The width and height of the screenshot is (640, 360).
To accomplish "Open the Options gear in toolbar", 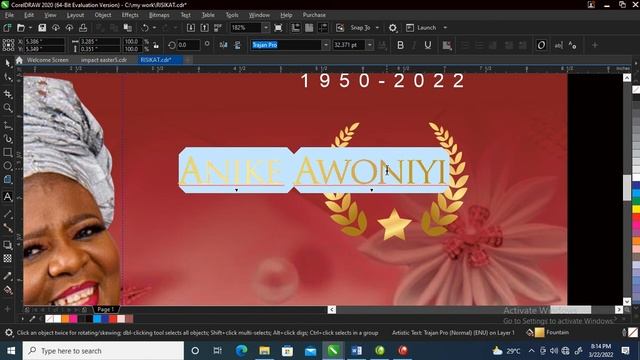I will 393,28.
